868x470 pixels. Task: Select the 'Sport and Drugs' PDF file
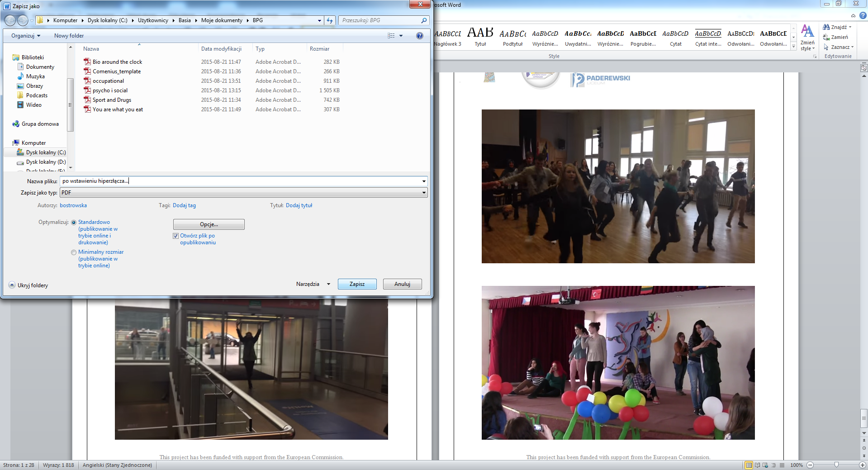click(x=112, y=100)
